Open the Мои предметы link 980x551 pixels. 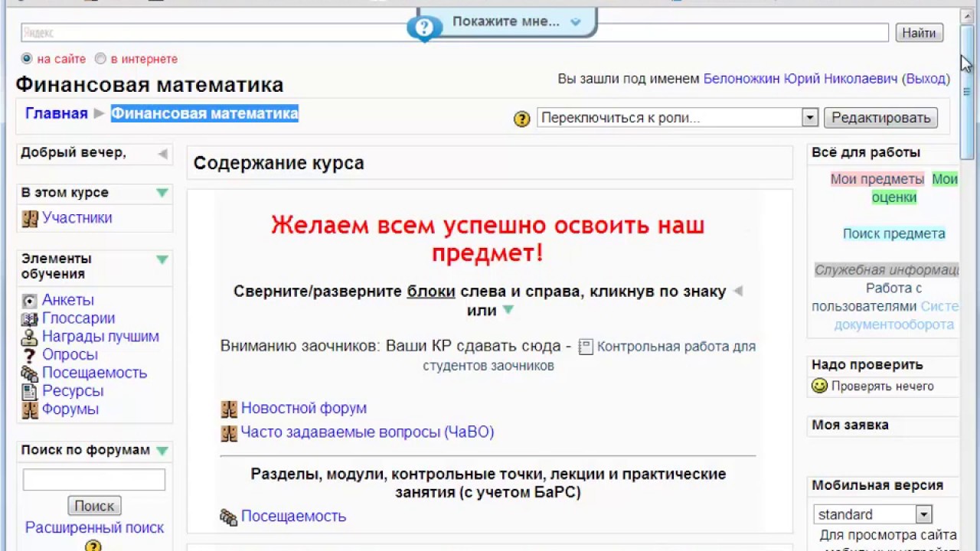[877, 179]
